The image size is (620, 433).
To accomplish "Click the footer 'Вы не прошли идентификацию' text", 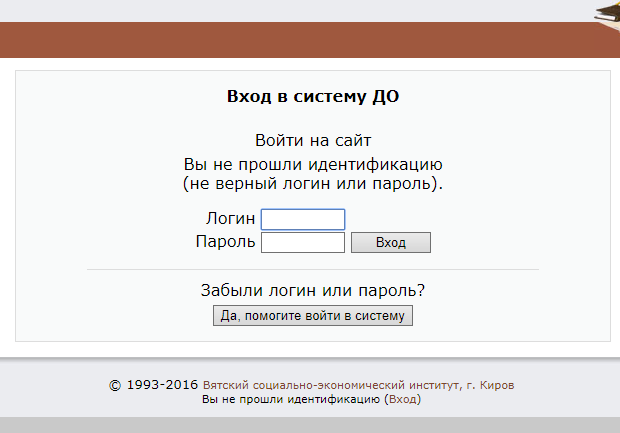I will 291,399.
